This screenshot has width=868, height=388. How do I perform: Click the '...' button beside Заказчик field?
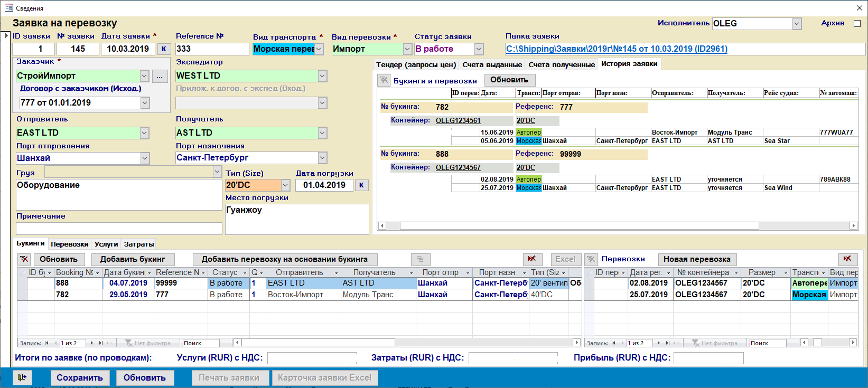160,77
